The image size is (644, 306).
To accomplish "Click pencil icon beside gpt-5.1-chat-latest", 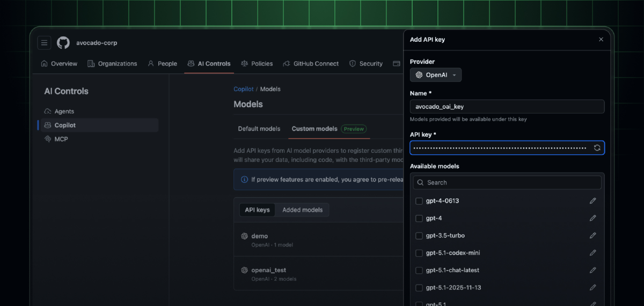I will (592, 270).
